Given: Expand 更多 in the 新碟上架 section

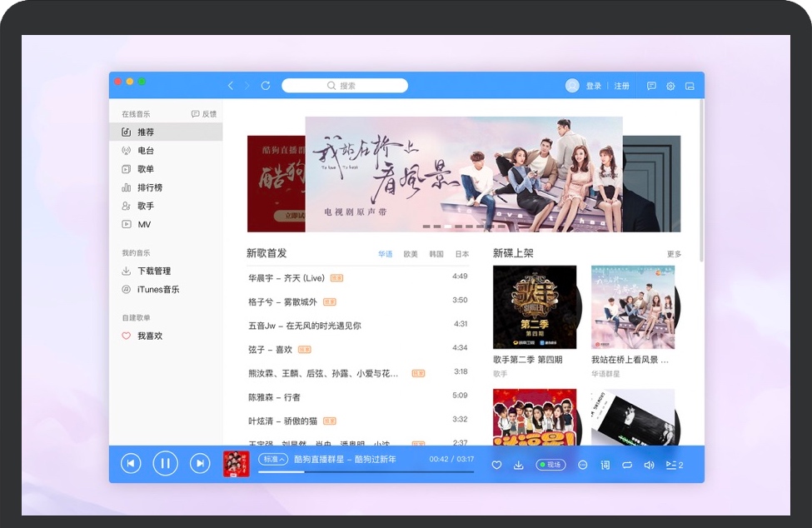Looking at the screenshot, I should pyautogui.click(x=674, y=254).
